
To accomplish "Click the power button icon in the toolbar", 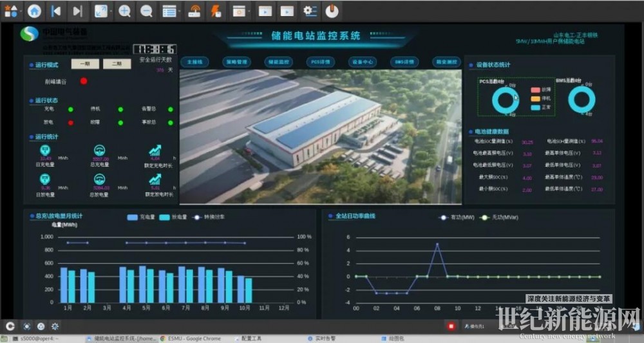I will [331, 10].
